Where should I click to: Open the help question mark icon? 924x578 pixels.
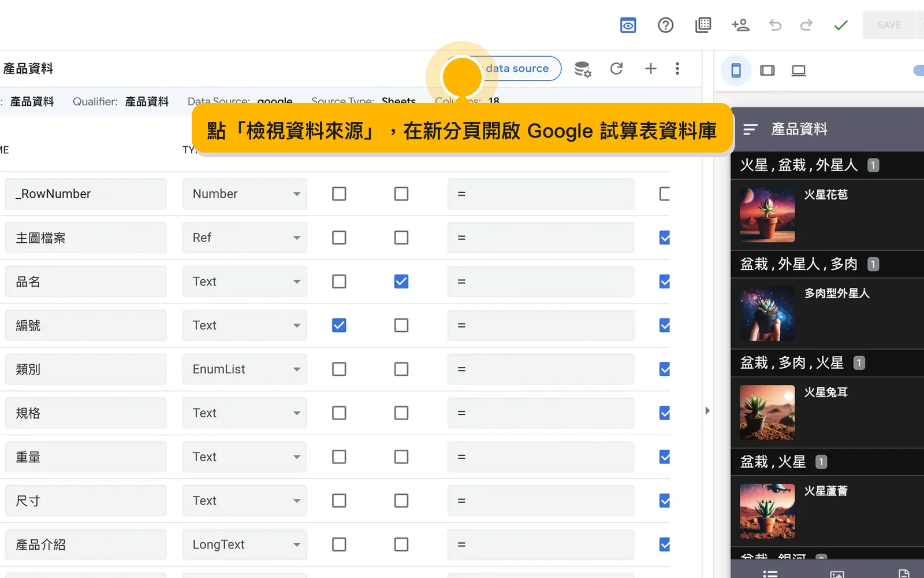click(x=665, y=25)
